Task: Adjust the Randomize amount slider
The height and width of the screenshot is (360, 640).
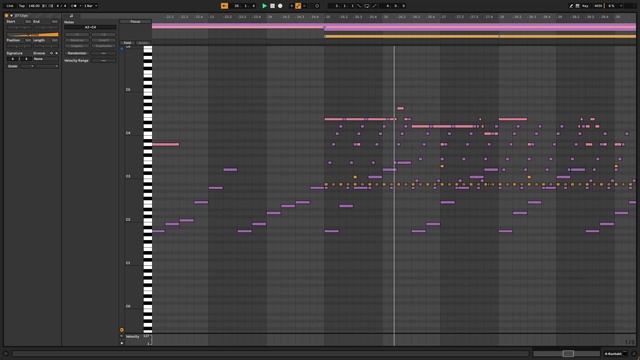Action: tap(103, 53)
